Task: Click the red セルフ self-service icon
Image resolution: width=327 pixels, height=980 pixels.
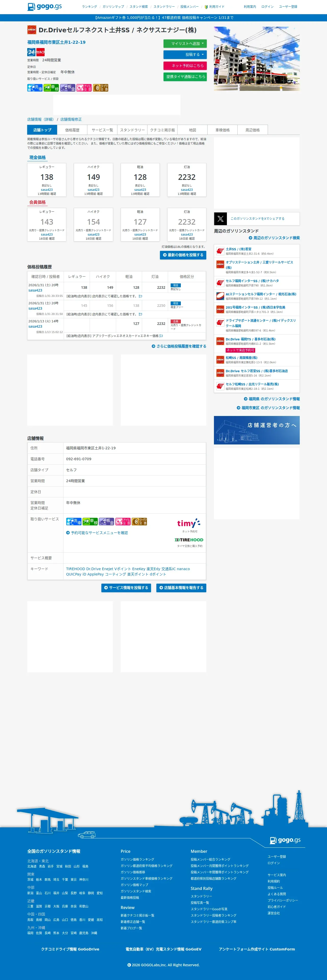Action: [x=40, y=52]
